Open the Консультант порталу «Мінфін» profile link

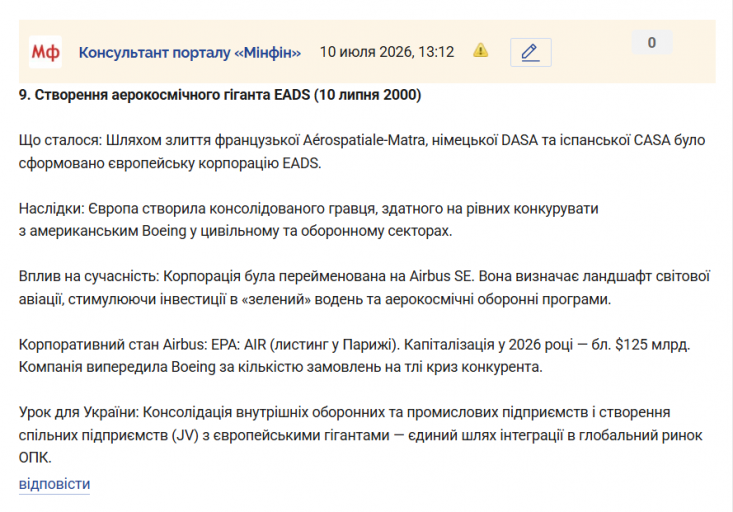[189, 52]
